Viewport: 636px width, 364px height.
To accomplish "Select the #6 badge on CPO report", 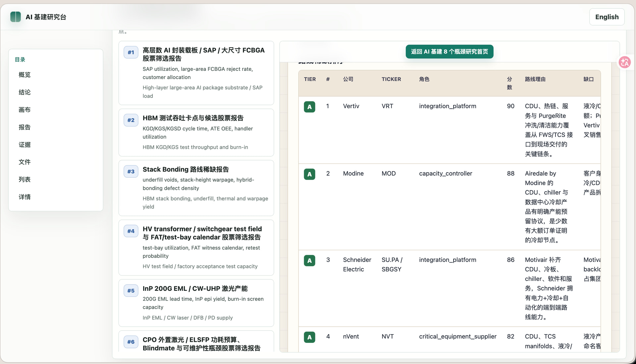I will point(131,342).
